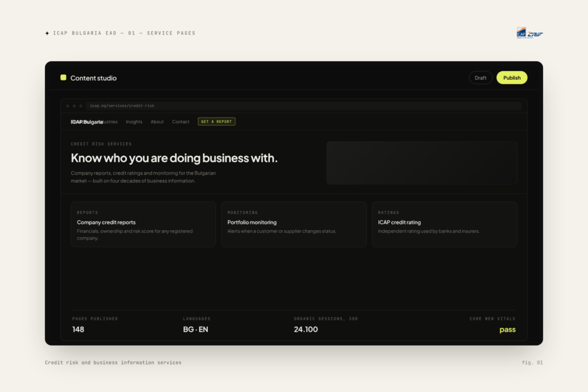The width and height of the screenshot is (588, 392).
Task: Open the Portfolio monitoring card
Action: 293,224
